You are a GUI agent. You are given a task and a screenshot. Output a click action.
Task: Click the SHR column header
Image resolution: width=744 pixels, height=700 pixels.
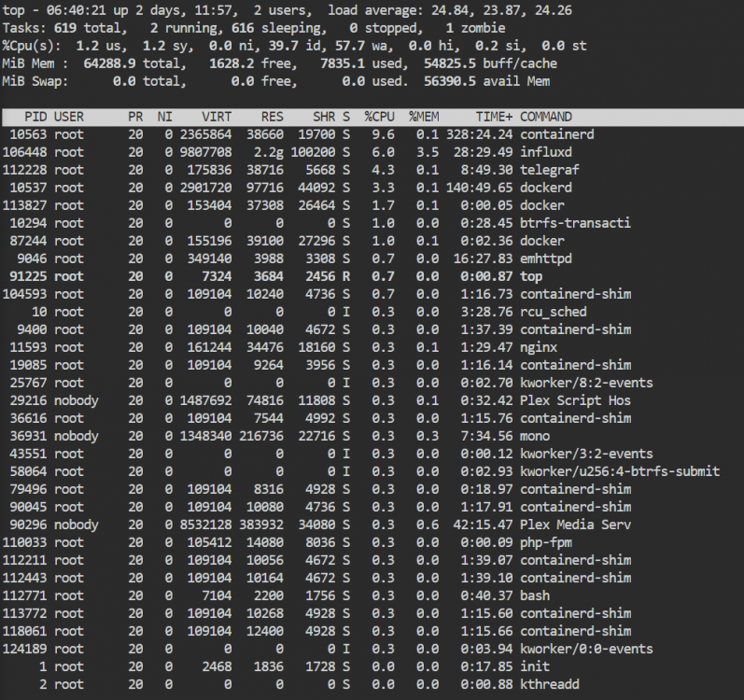324,117
